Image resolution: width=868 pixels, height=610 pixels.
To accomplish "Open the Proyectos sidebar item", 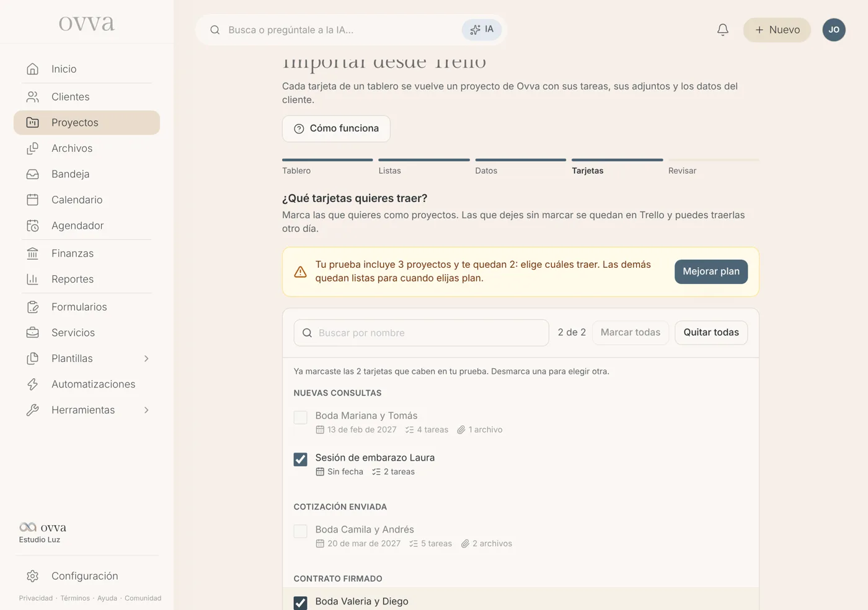I will (87, 123).
